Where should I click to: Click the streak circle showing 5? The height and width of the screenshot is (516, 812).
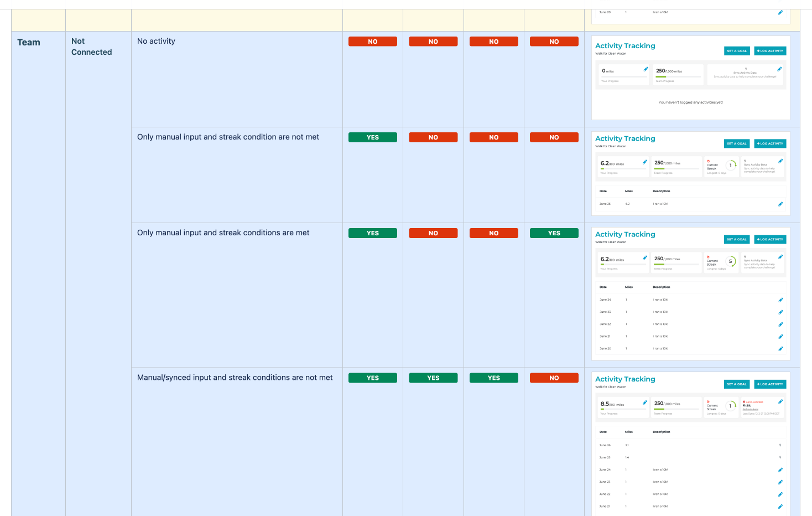point(731,261)
